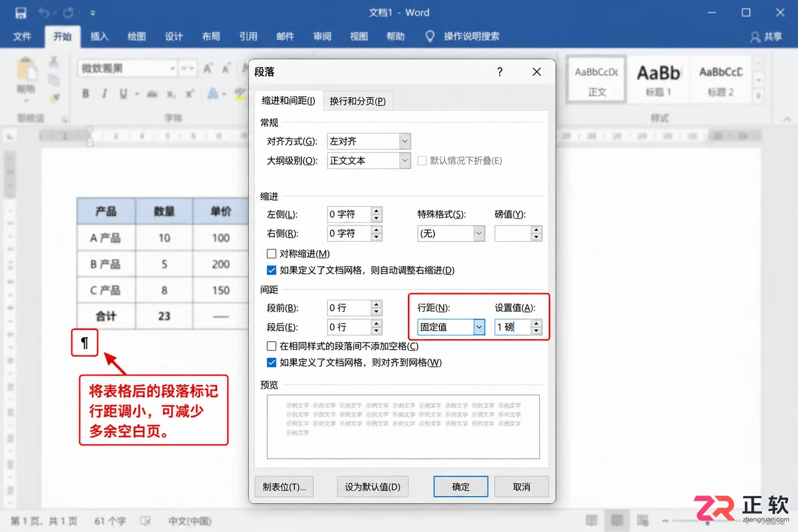
Task: Click the Shrink Font icon
Action: click(226, 69)
